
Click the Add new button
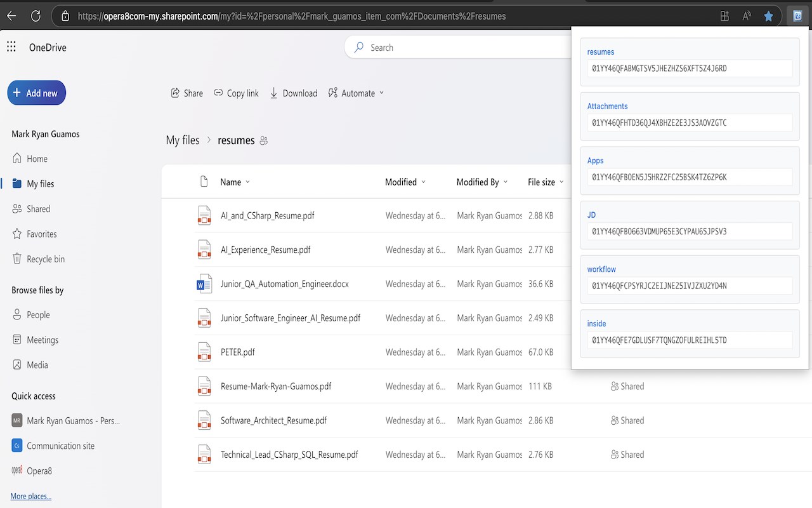pos(37,93)
